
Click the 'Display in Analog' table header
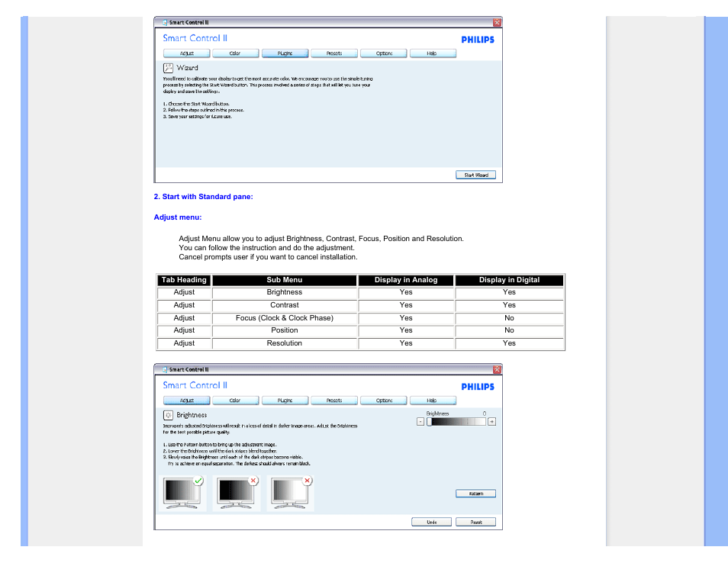[406, 280]
